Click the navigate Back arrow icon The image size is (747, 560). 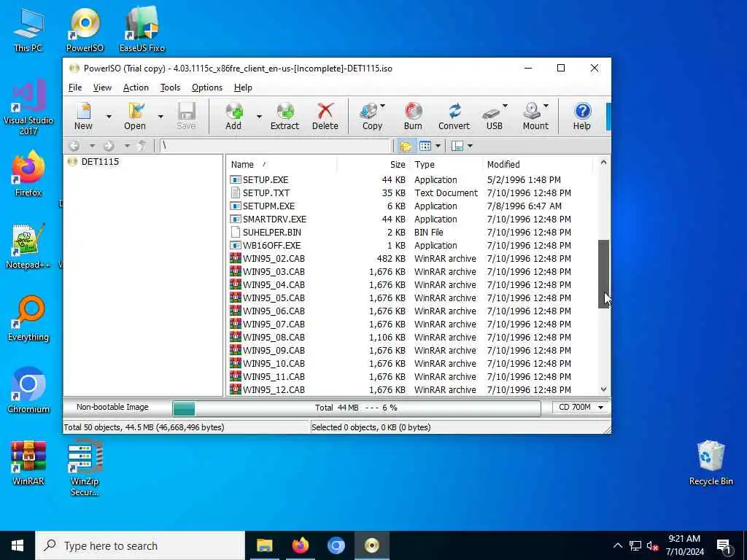[74, 146]
